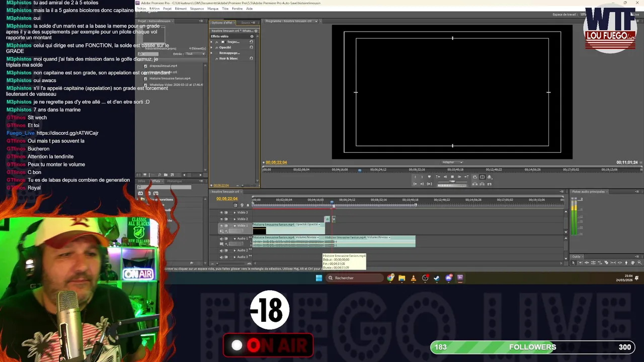
Task: Mute the Audio 3 track speaker
Action: pyautogui.click(x=221, y=257)
